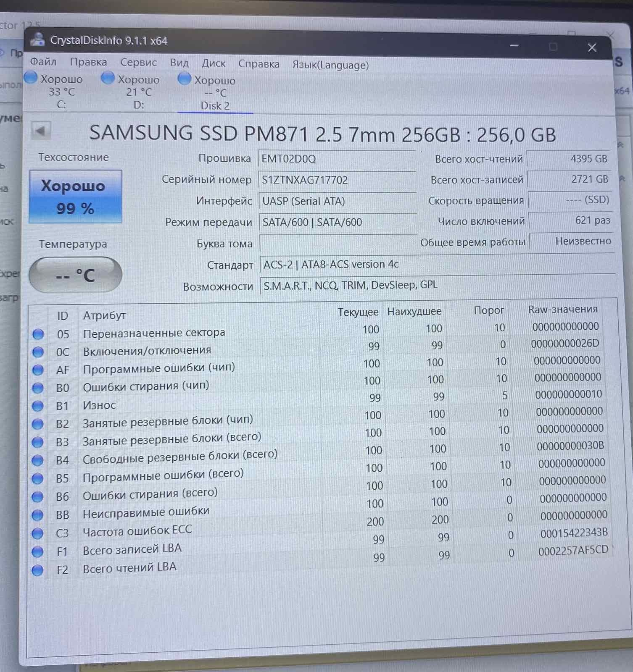Click the temperature -- °C indicator

[x=75, y=275]
